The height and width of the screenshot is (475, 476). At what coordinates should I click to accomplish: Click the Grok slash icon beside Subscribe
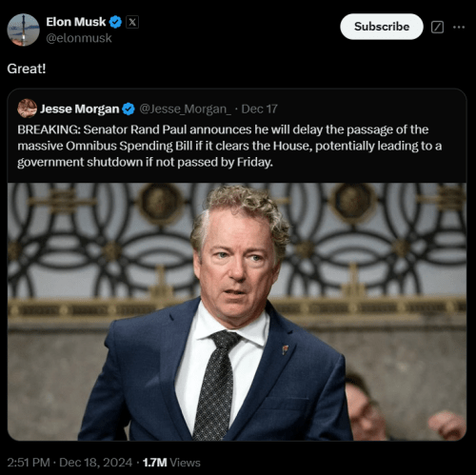coord(437,28)
